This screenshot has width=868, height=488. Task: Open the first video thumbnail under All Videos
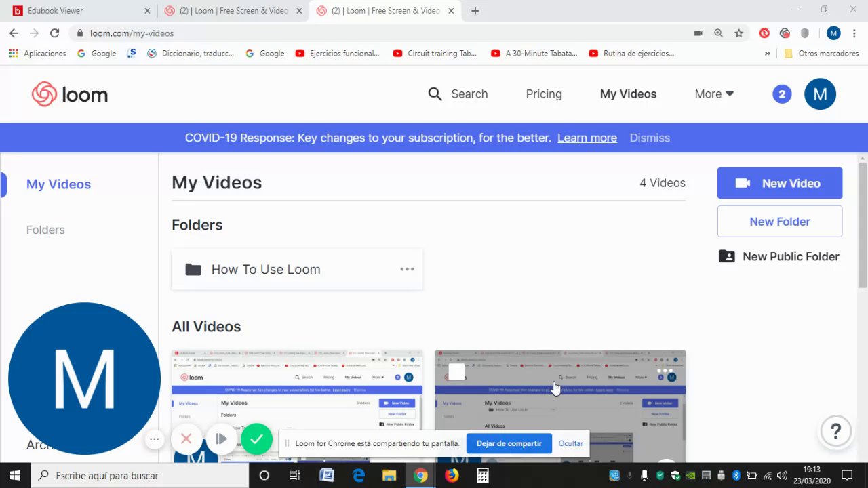[297, 405]
